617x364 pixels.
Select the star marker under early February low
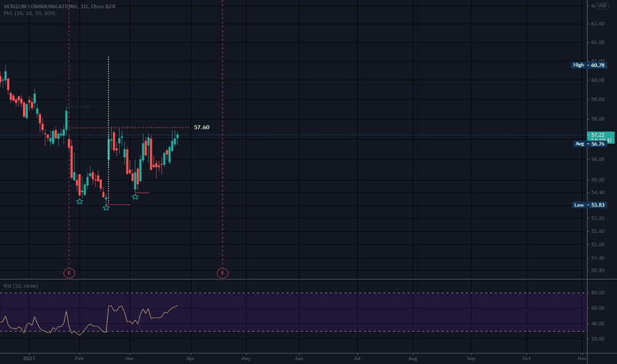79,201
